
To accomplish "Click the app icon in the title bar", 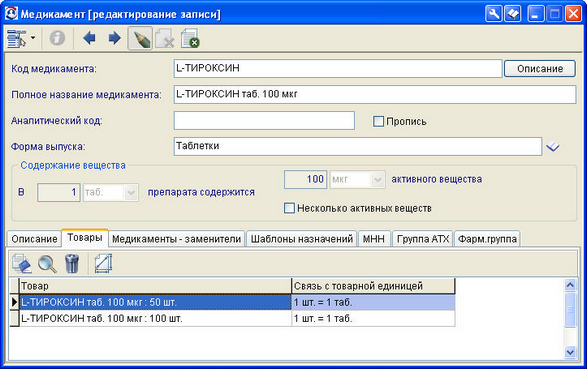I will point(11,13).
